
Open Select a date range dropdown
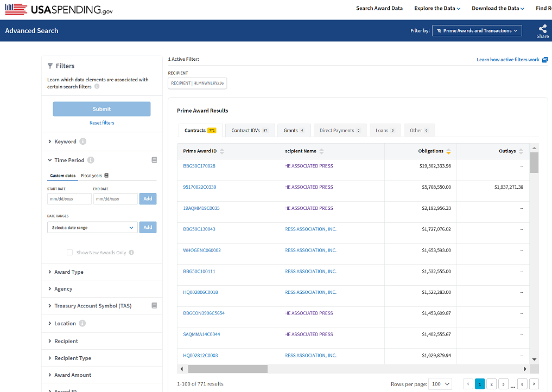point(92,228)
